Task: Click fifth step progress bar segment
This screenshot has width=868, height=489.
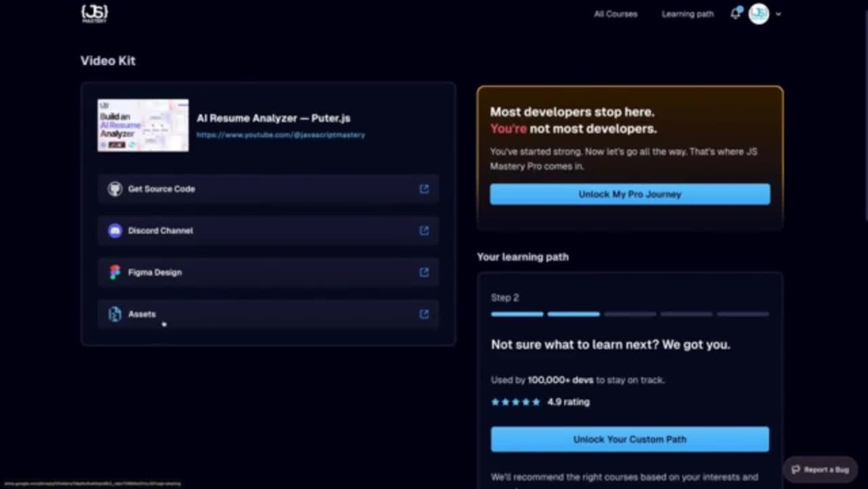Action: click(x=743, y=314)
